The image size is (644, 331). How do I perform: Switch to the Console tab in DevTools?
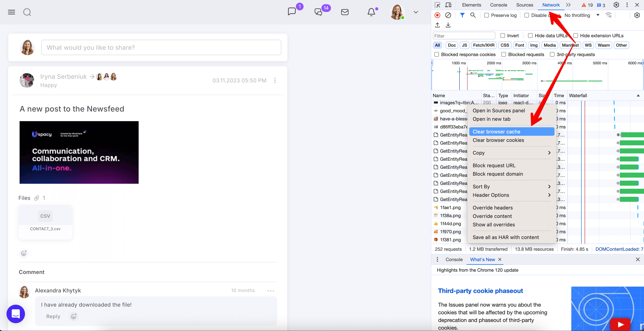click(498, 5)
